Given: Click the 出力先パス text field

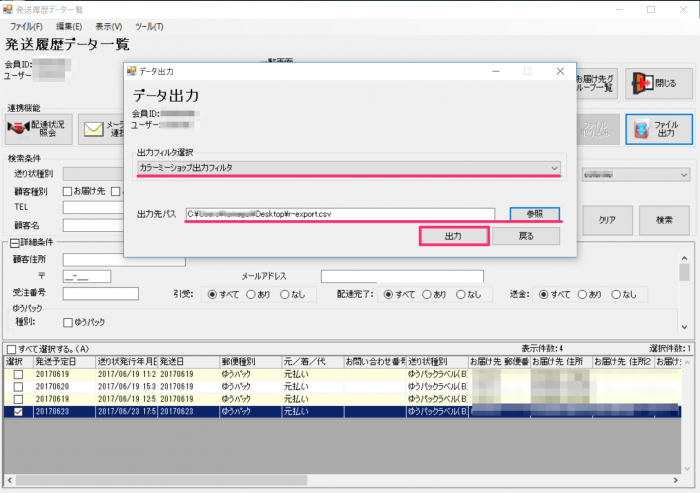Looking at the screenshot, I should 340,214.
